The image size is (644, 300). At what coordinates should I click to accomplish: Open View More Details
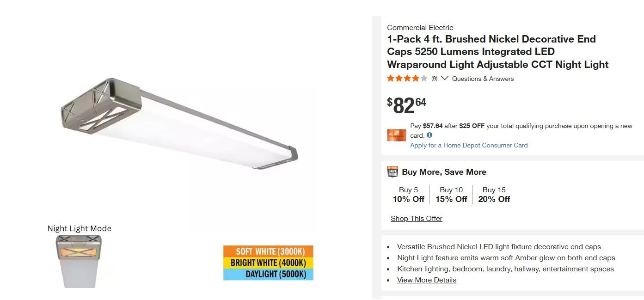coord(427,280)
